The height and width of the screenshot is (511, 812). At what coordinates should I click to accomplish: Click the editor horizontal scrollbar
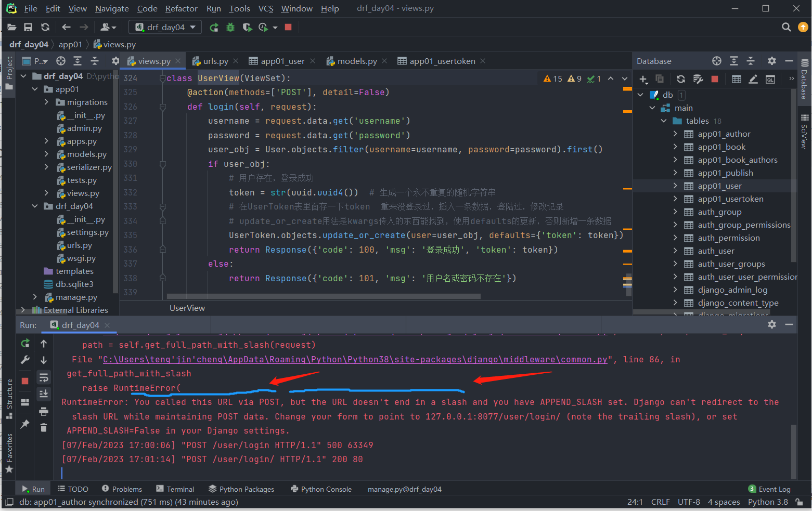tap(323, 297)
